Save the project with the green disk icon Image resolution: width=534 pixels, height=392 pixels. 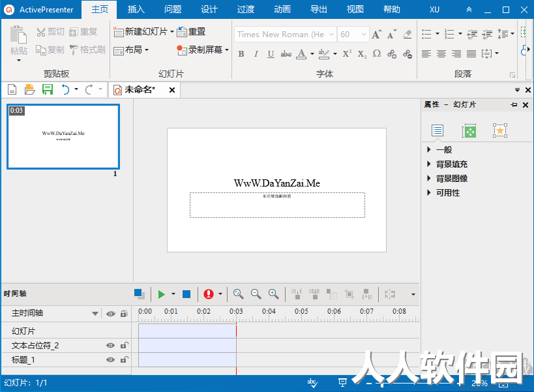point(48,89)
